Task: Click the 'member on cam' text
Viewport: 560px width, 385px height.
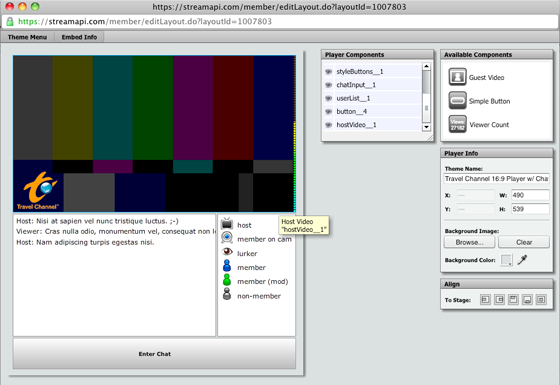Action: coord(264,239)
